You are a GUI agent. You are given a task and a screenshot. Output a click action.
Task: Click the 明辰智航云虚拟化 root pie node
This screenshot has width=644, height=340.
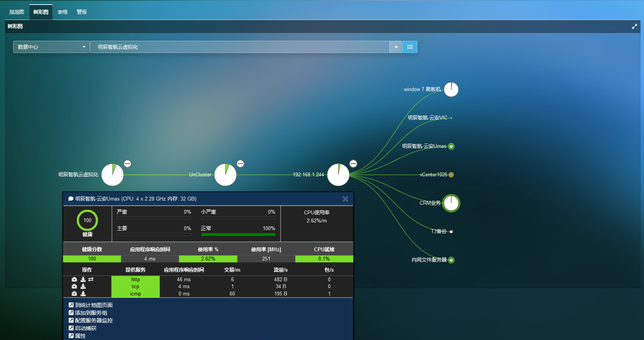tap(112, 175)
